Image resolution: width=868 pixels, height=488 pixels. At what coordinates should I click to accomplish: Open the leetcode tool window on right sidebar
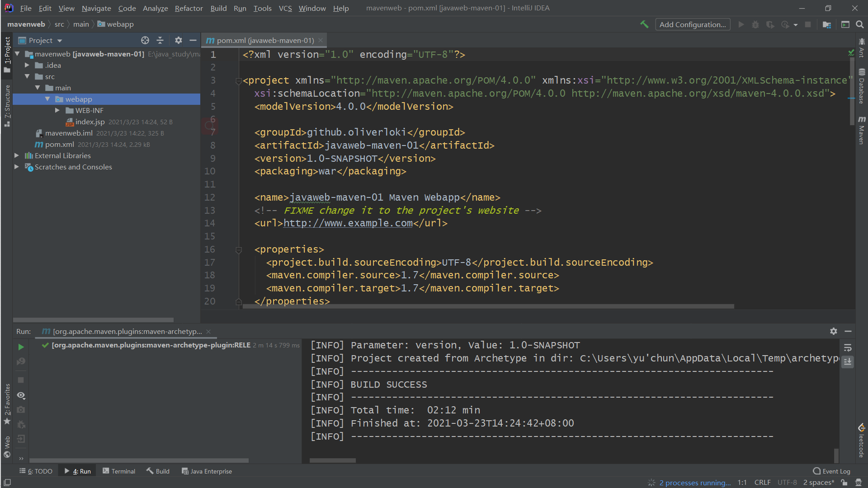862,441
